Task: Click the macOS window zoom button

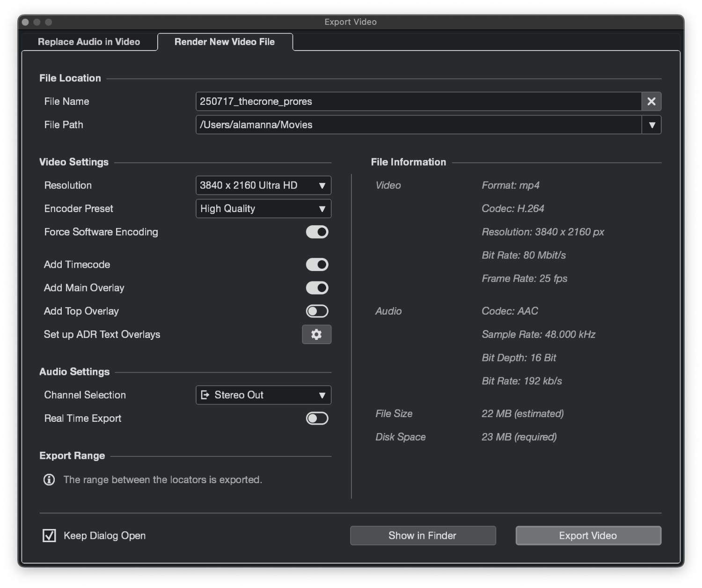Action: (x=49, y=22)
